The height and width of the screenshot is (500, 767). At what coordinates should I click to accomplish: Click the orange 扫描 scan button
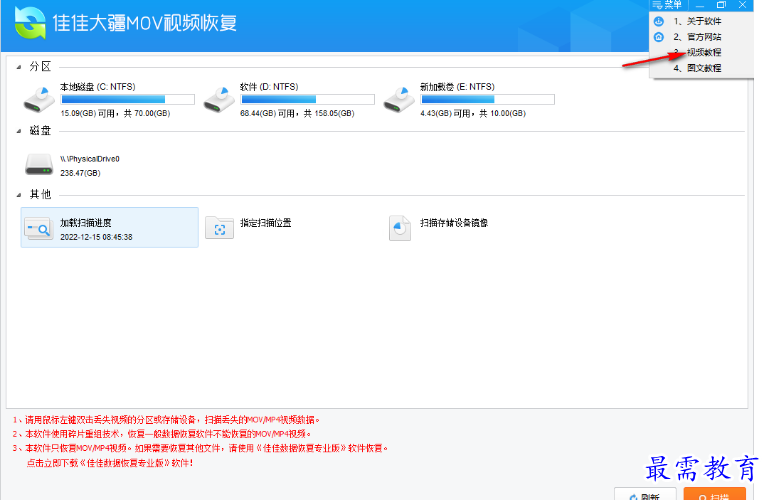pyautogui.click(x=715, y=494)
